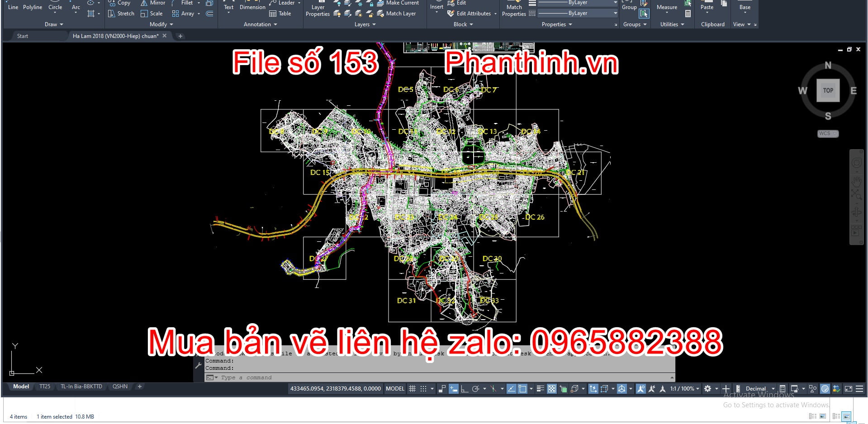Click the Explode icon beside Fillet

coord(209,3)
